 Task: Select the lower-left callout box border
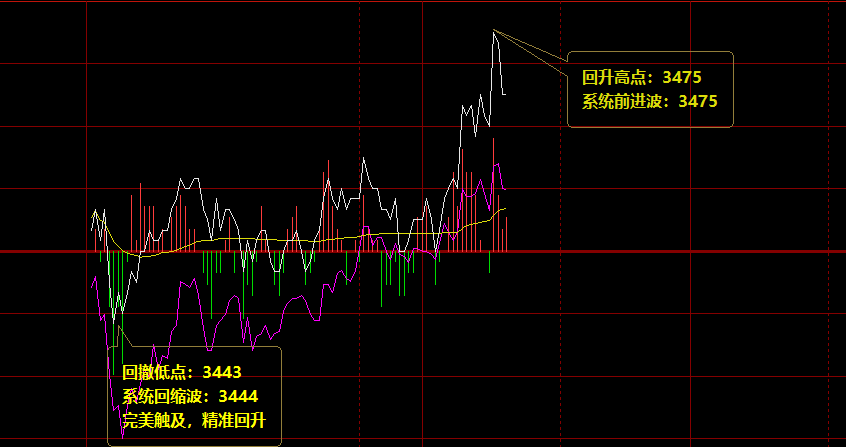[281, 395]
